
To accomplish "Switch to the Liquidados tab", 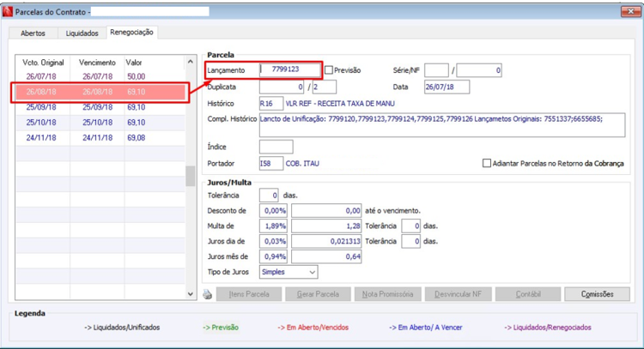I will tap(82, 33).
